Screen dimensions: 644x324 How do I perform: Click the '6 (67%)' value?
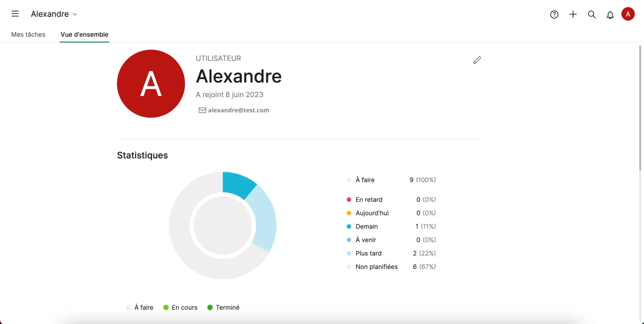424,267
